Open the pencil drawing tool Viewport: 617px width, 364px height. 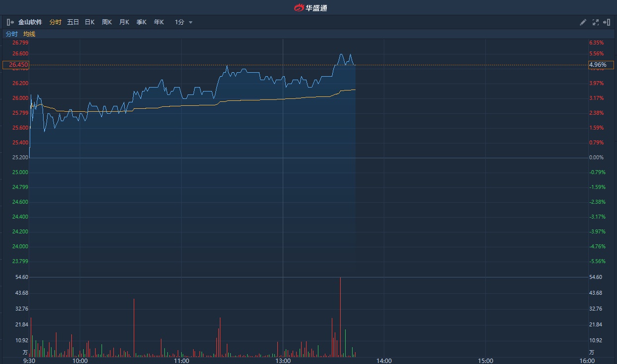click(x=583, y=22)
